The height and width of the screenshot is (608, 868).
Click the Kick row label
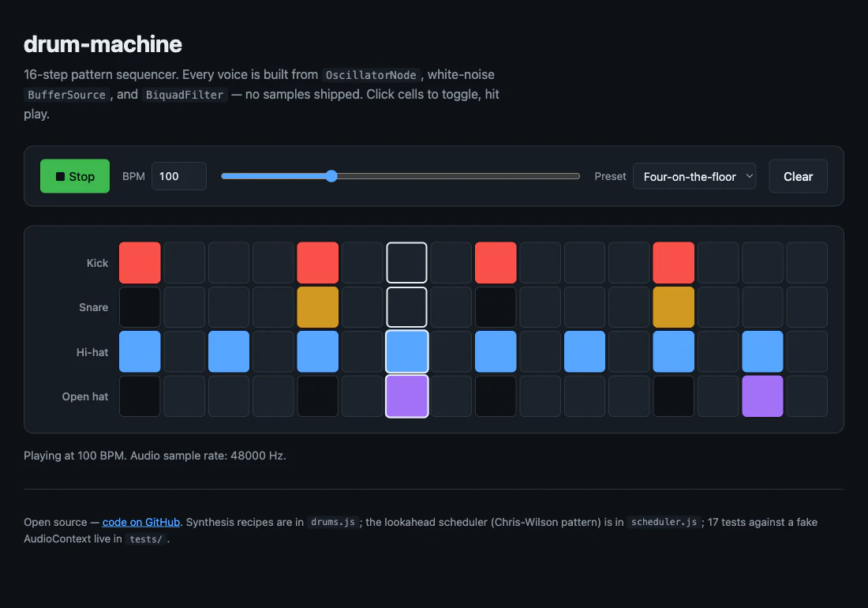[97, 263]
